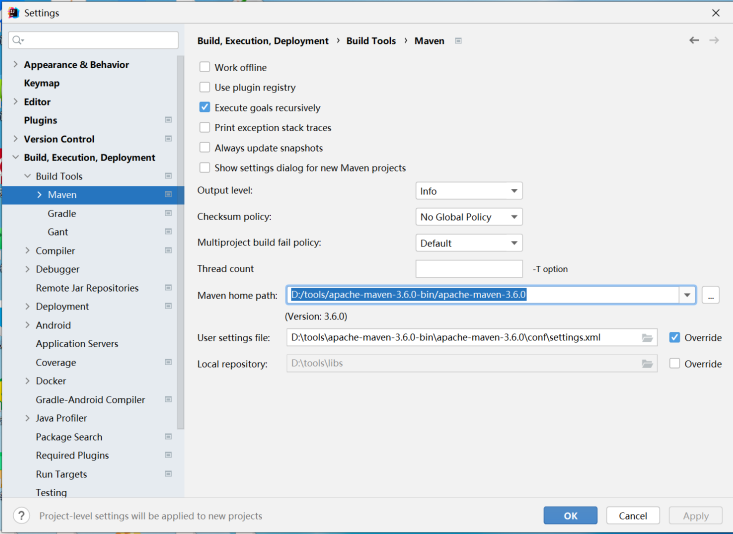The image size is (733, 534).
Task: Select Debugger in settings tree
Action: 57,269
